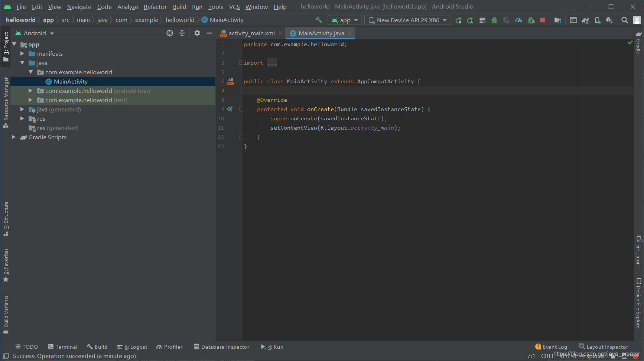Click the onCreate override gutter icon
This screenshot has width=644, height=361.
230,109
